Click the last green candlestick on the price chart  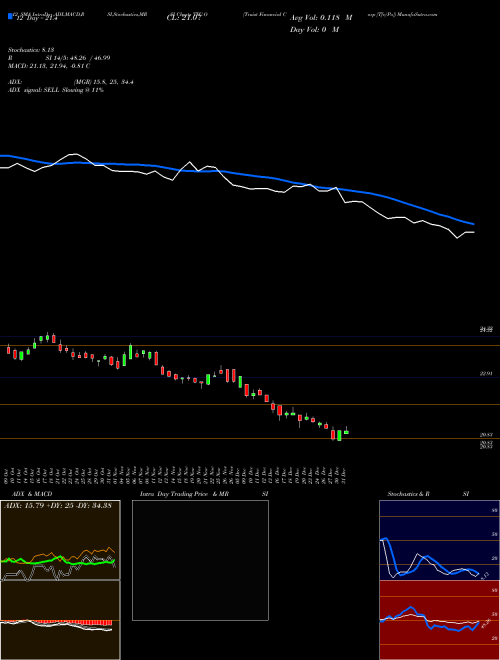point(346,431)
